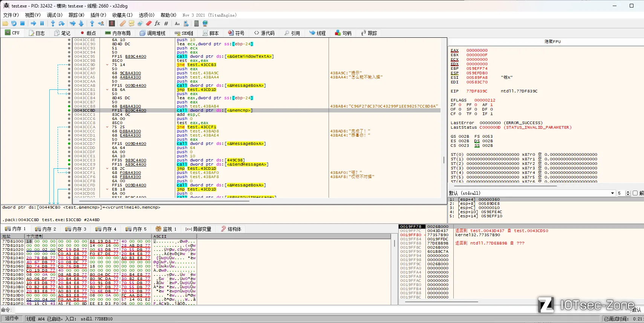Stop debugging with the blue square icon
Viewport: 644px width, 323px height.
pos(22,23)
